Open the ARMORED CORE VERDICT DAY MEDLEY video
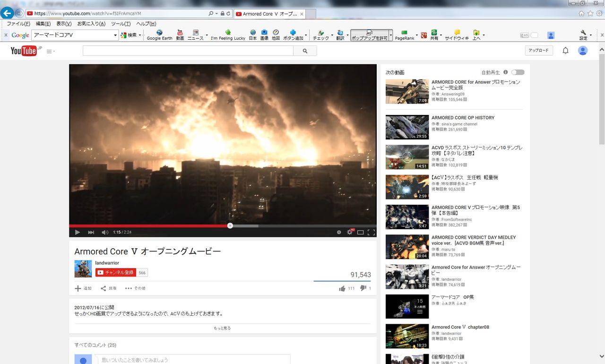 [x=474, y=240]
